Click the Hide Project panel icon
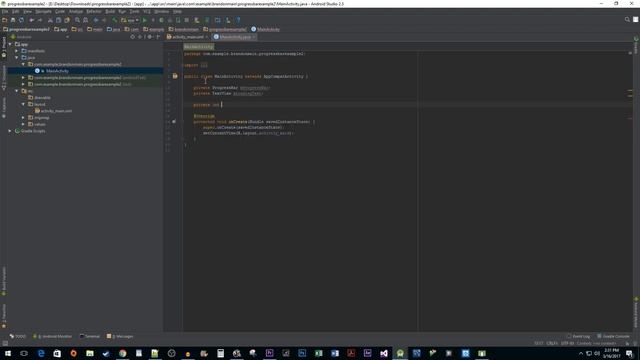This screenshot has width=640, height=360. click(x=158, y=37)
